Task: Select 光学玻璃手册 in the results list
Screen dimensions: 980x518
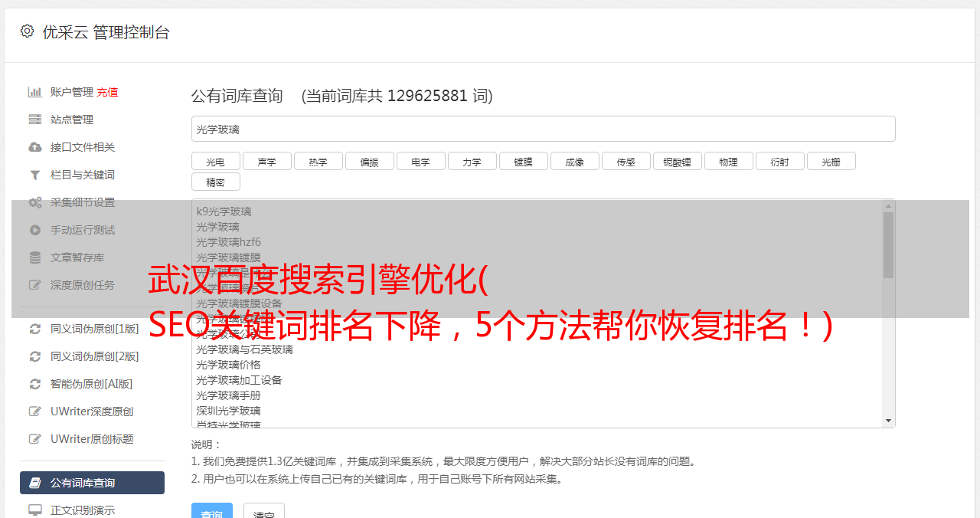Action: tap(228, 395)
